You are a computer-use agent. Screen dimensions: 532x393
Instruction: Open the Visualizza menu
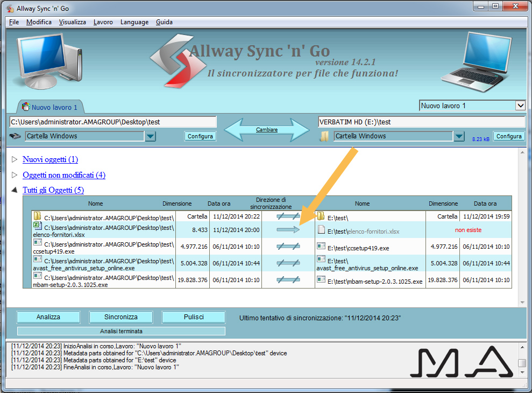[x=72, y=22]
